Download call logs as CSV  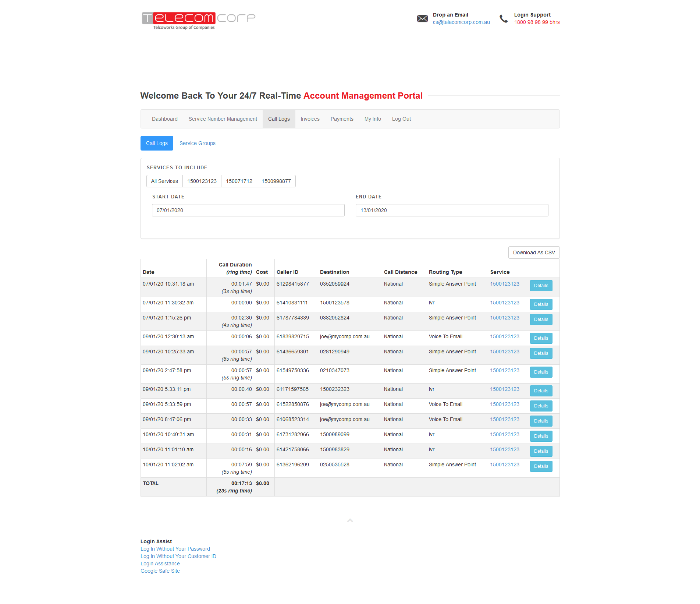pyautogui.click(x=533, y=252)
